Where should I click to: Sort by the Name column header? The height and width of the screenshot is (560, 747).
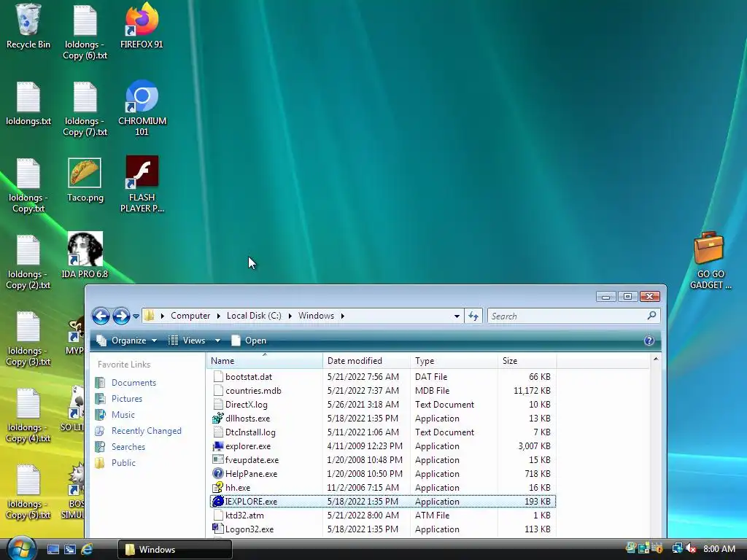click(264, 361)
